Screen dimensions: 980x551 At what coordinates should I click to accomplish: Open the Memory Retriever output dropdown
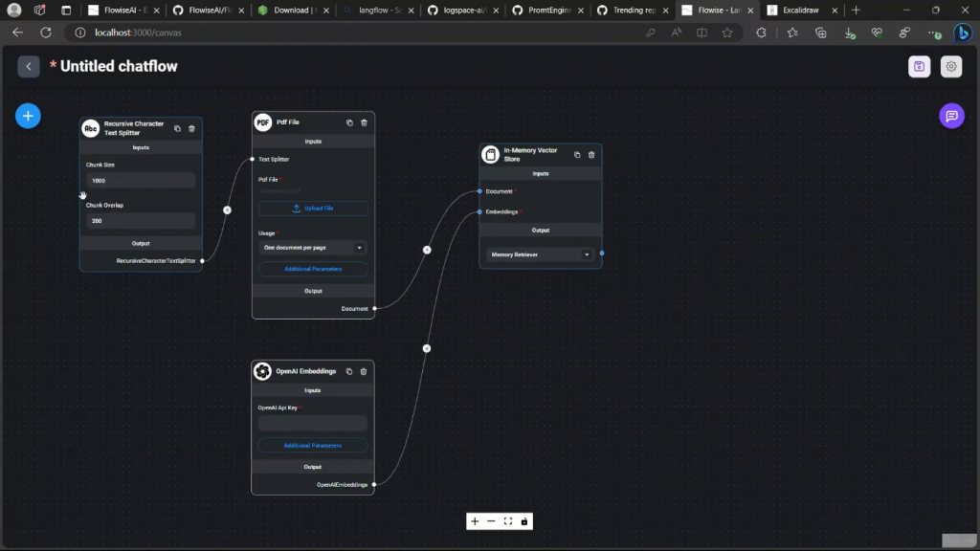point(540,254)
